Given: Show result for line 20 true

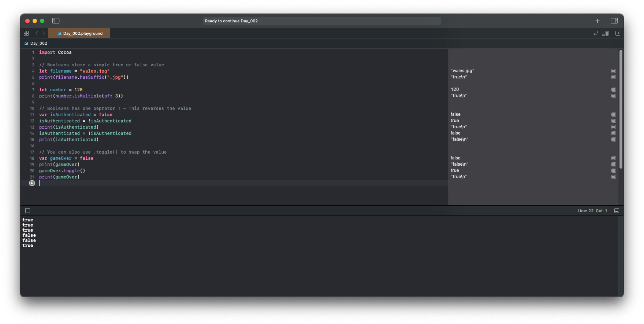Looking at the screenshot, I should click(614, 170).
